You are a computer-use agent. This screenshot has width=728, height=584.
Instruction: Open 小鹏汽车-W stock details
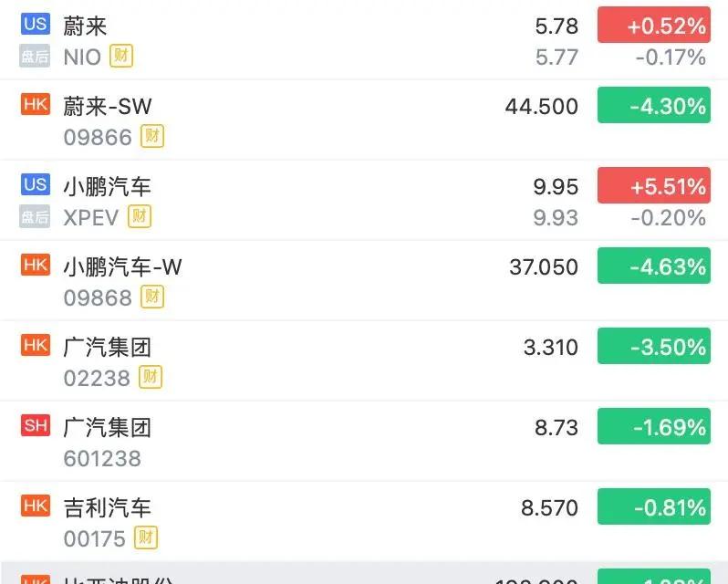(364, 281)
